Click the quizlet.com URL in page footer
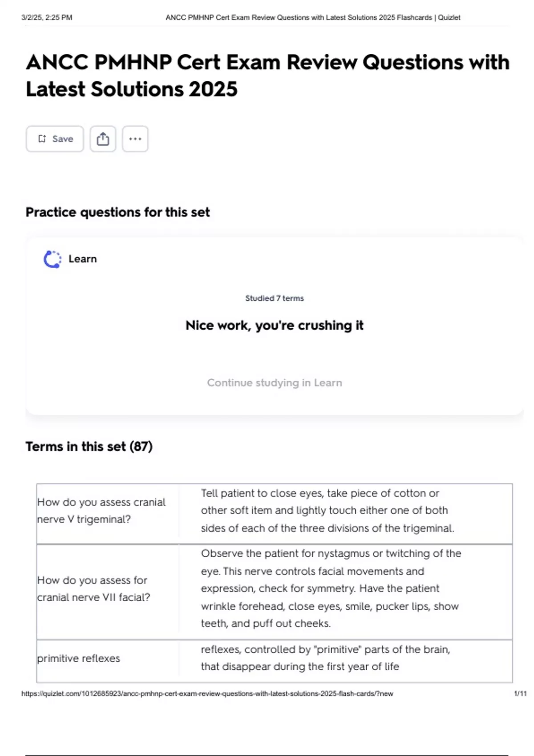 point(207,693)
